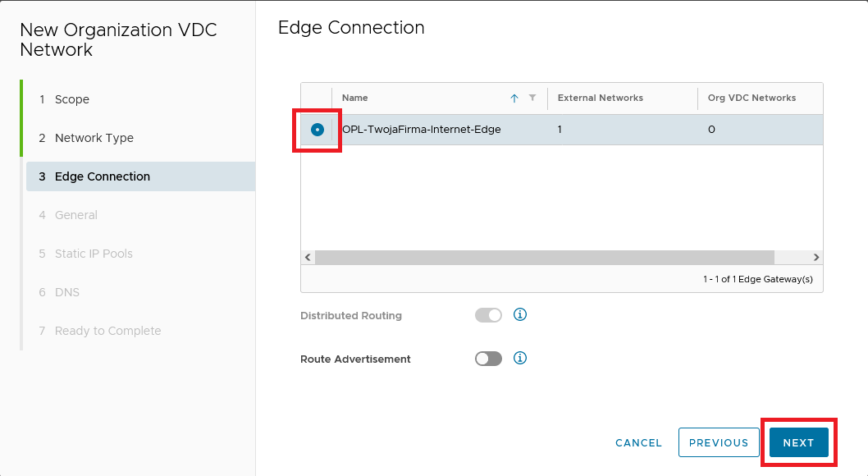Click the Distributed Routing info icon
The height and width of the screenshot is (476, 868).
(x=520, y=314)
